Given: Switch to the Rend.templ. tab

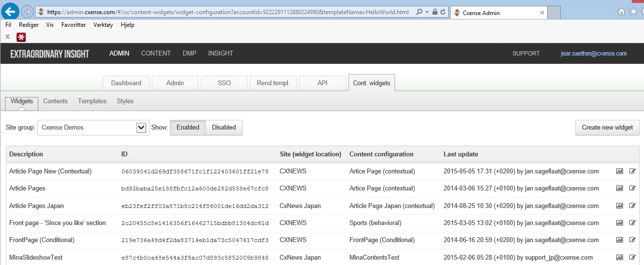Looking at the screenshot, I should click(273, 83).
